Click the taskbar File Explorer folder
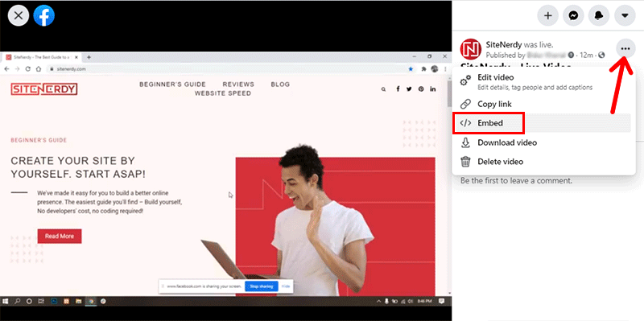 click(78, 301)
